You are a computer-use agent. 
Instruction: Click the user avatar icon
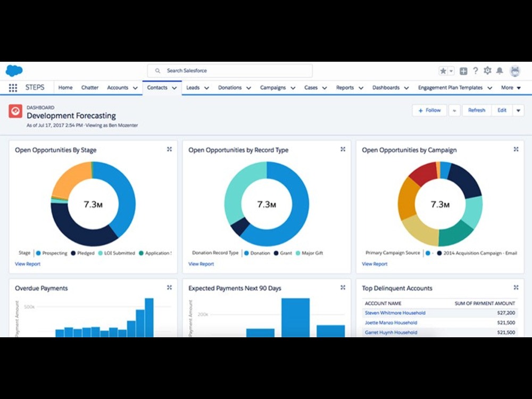pyautogui.click(x=515, y=71)
